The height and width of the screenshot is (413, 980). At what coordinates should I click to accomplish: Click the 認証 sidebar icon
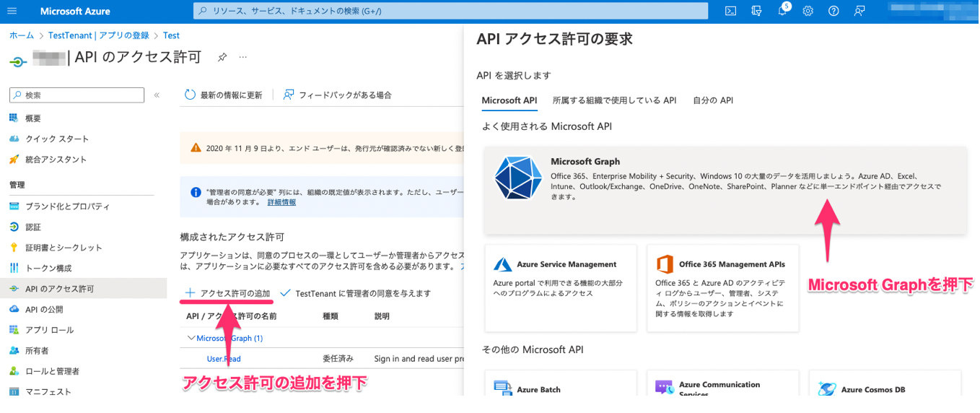click(14, 227)
